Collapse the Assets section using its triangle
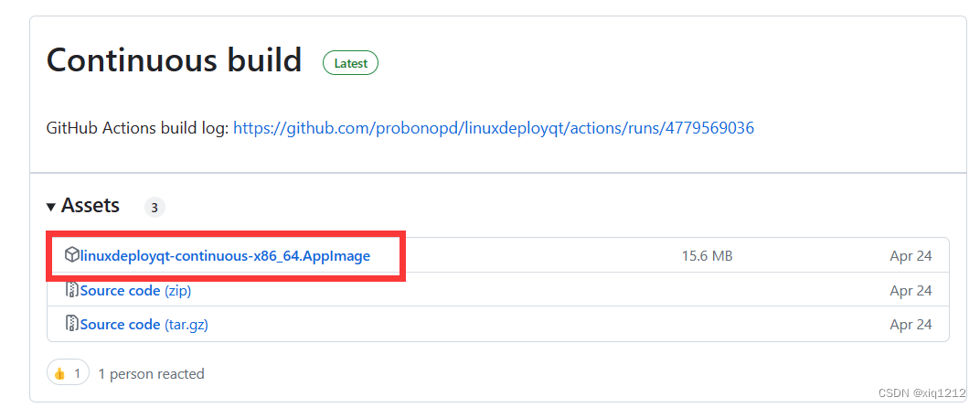This screenshot has width=980, height=408. [50, 206]
